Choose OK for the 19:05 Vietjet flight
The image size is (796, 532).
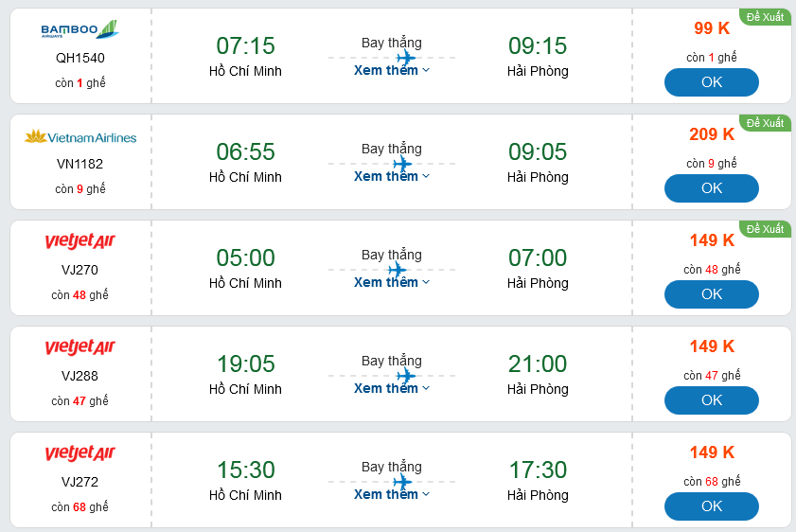711,400
